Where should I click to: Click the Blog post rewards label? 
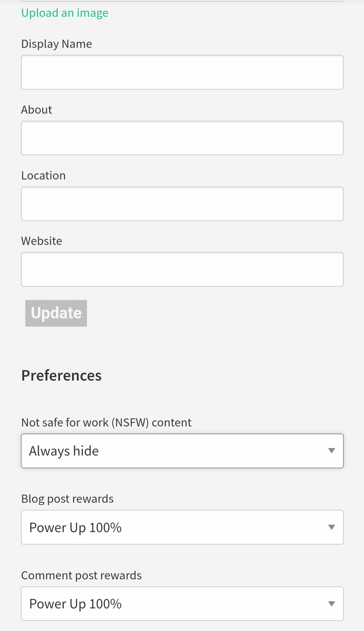point(67,499)
